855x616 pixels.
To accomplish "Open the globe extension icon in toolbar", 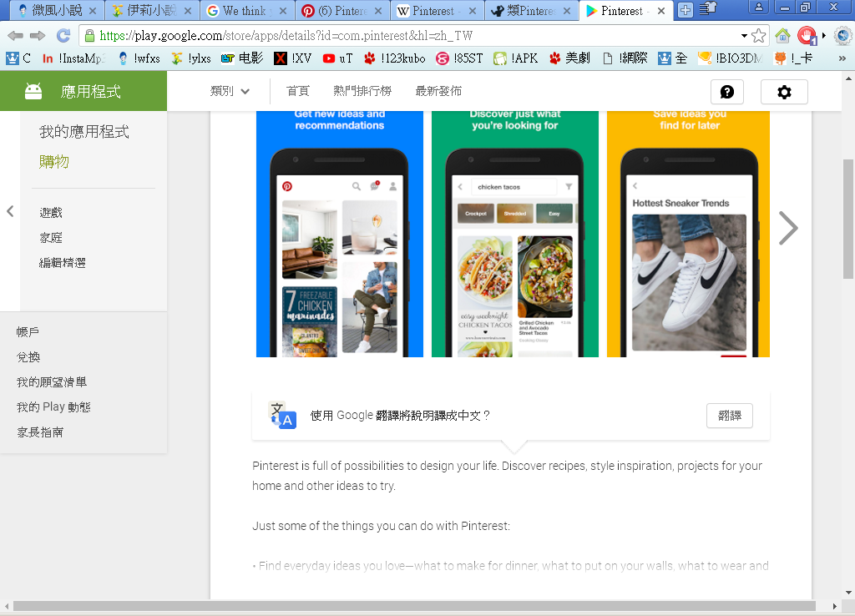I will click(x=842, y=36).
